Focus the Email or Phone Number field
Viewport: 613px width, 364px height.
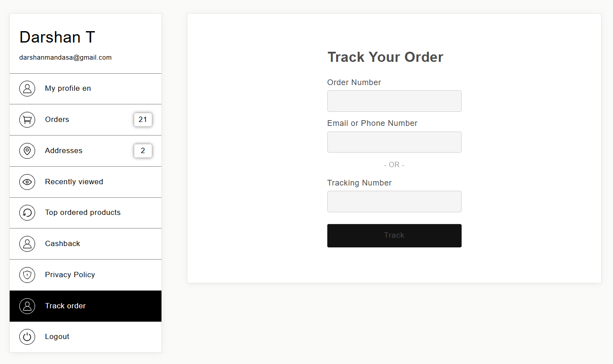394,142
